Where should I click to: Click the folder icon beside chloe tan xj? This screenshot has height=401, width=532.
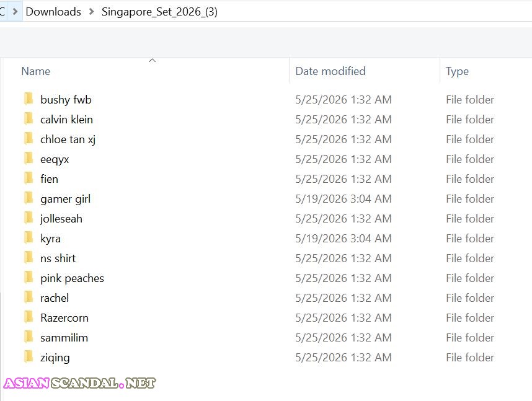point(29,139)
